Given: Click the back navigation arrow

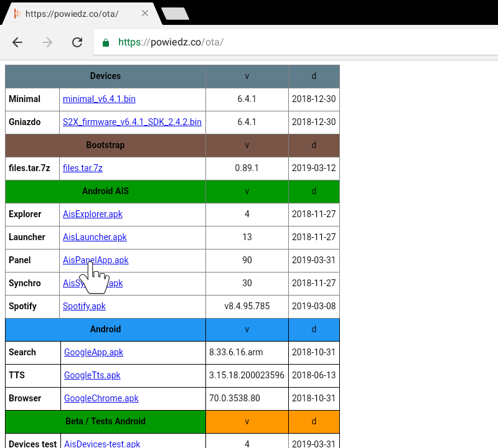Looking at the screenshot, I should [x=17, y=42].
